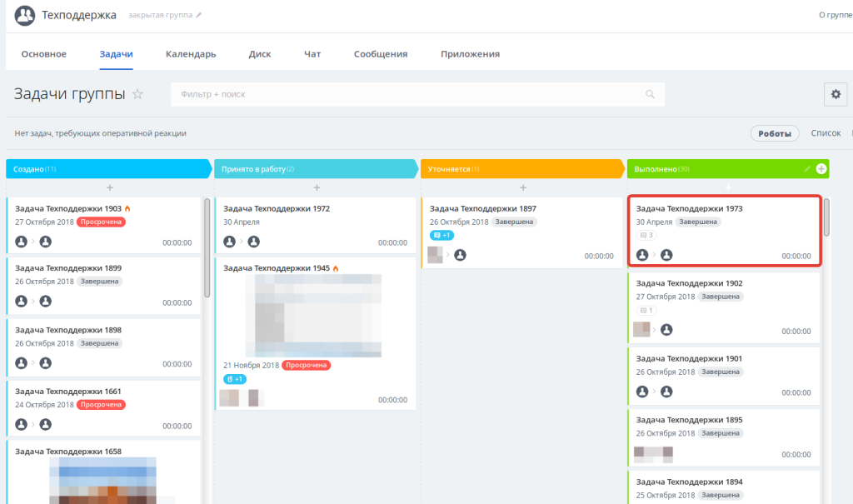This screenshot has height=504, width=853.
Task: Click the pencil icon next to закрытая группа
Action: point(198,15)
